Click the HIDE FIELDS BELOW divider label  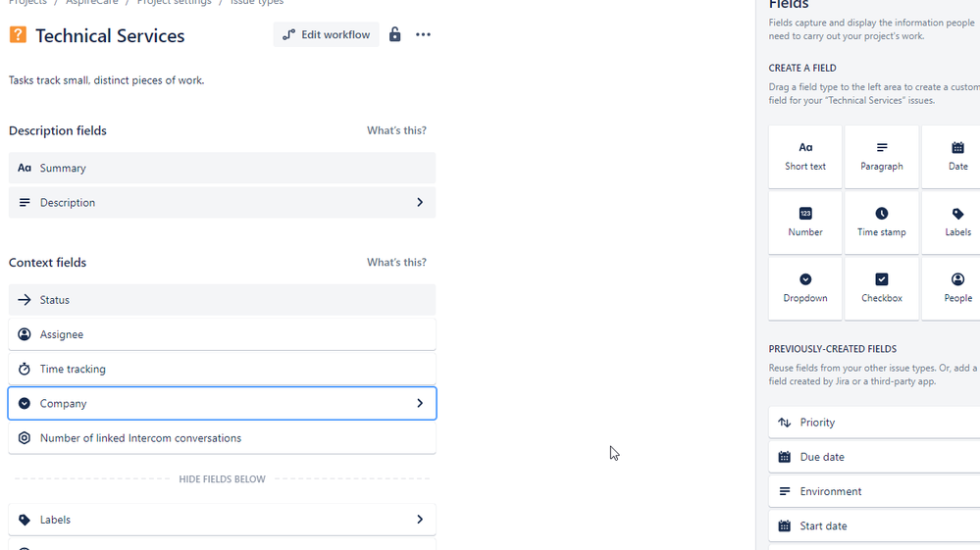click(222, 479)
